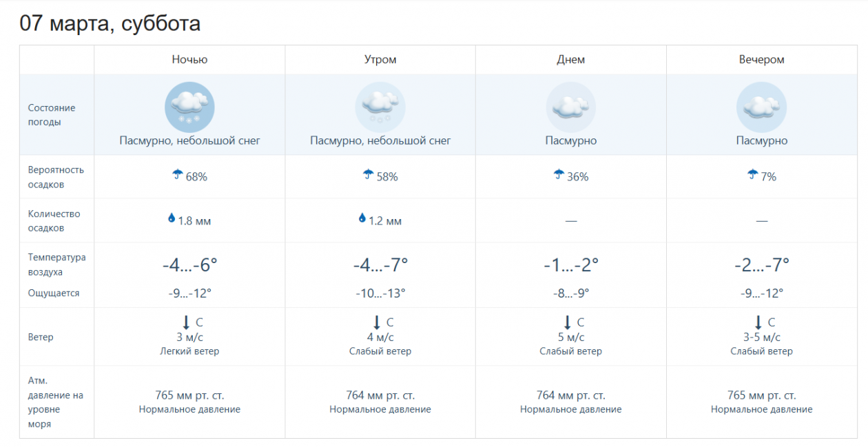Click the umbrella icon next to 58%

(x=369, y=175)
